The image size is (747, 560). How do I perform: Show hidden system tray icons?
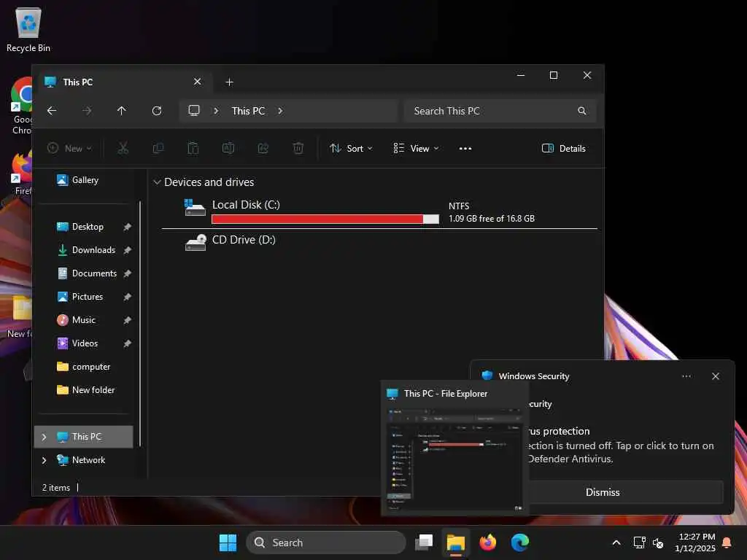616,542
